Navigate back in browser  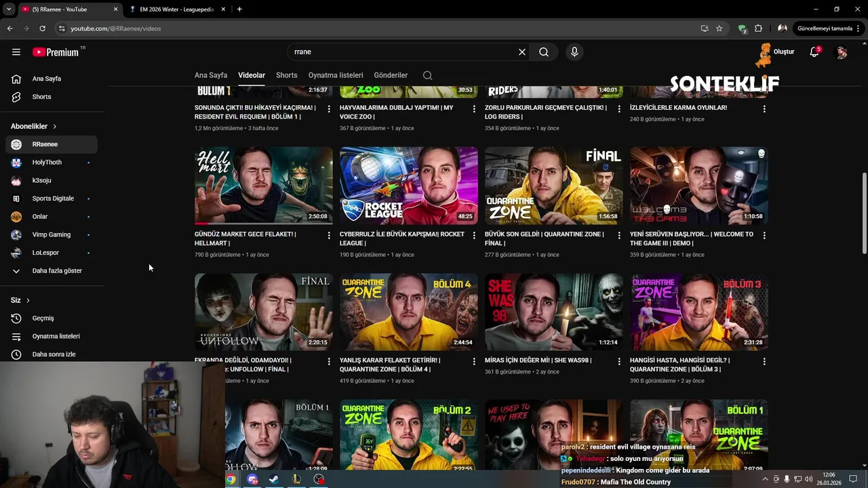[9, 28]
